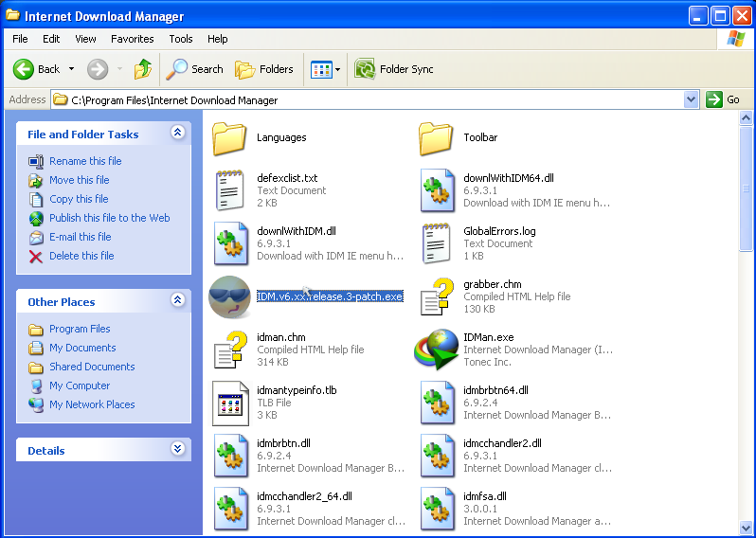This screenshot has height=538, width=756.
Task: Select idman.chm help file icon
Action: (x=230, y=350)
